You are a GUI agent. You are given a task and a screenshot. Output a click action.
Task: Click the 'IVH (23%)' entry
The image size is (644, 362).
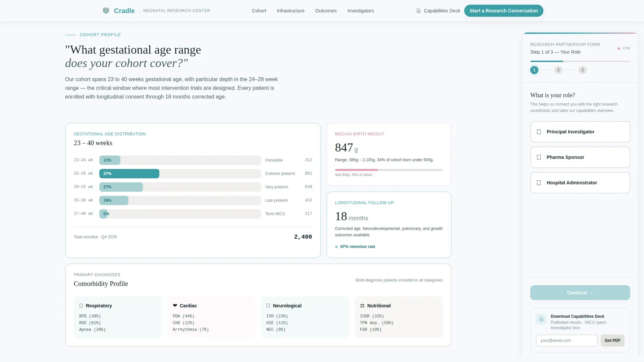point(277,316)
